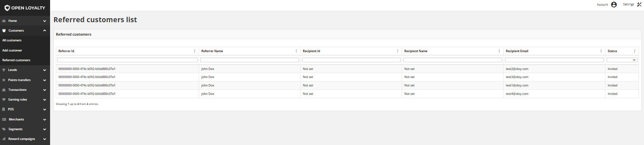Sort by Status column sort icon
644x145 pixels.
(x=635, y=51)
